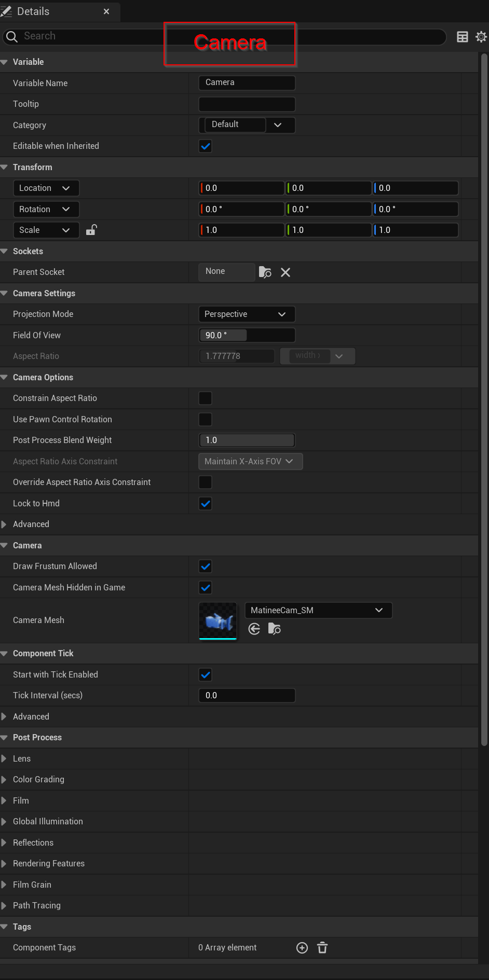Screen dimensions: 489x980
Task: Remove all Component Tags with trash icon
Action: (x=322, y=948)
